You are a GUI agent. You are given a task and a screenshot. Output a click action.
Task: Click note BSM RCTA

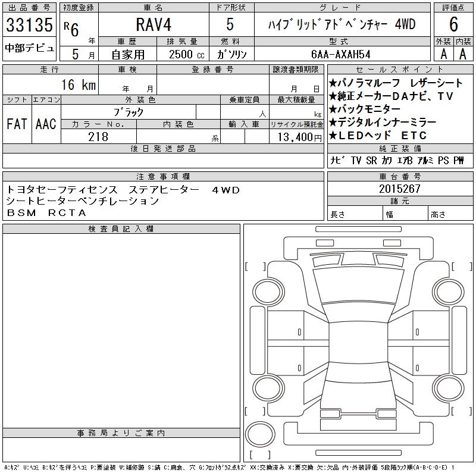coord(47,213)
